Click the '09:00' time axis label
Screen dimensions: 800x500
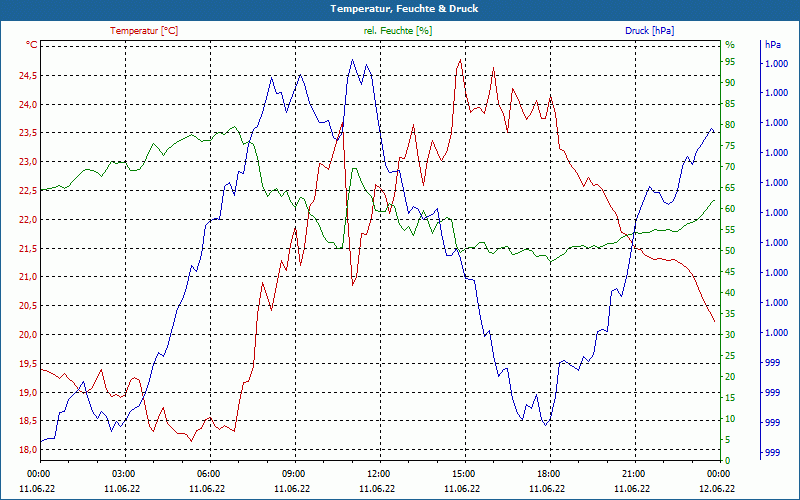click(292, 473)
